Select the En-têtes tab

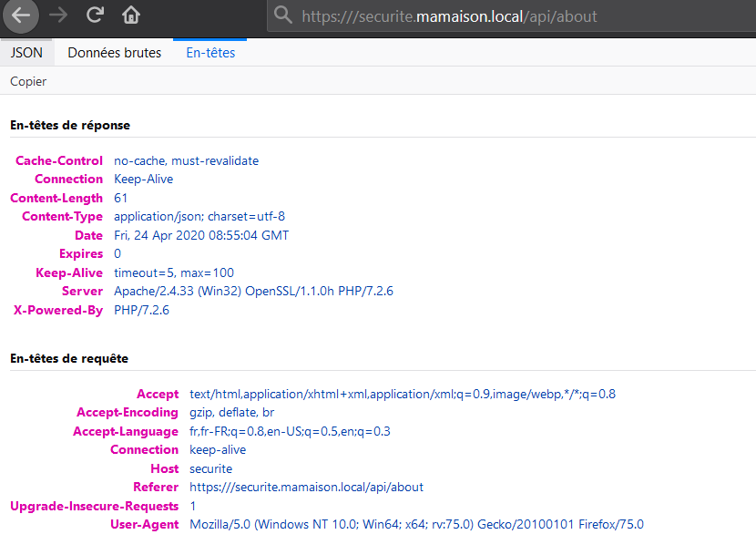click(x=209, y=53)
